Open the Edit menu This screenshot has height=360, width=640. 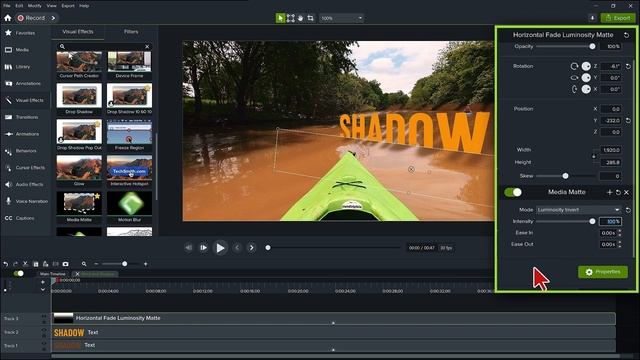(19, 6)
